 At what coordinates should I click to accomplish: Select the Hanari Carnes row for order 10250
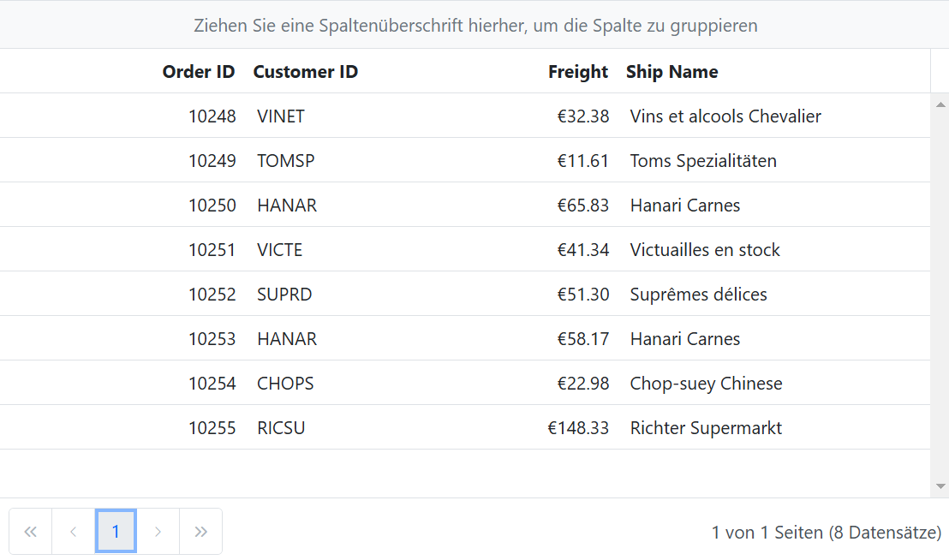click(x=465, y=205)
